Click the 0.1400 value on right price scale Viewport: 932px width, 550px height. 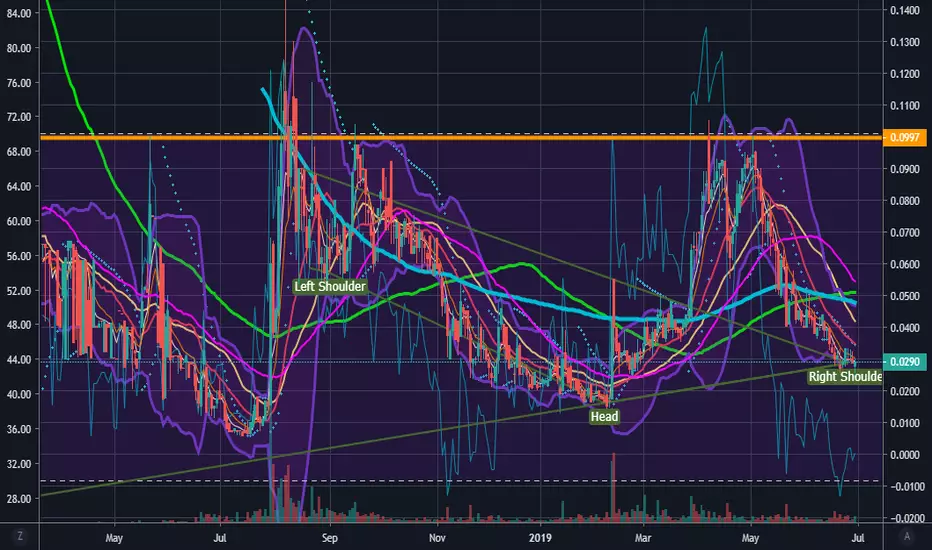(905, 10)
